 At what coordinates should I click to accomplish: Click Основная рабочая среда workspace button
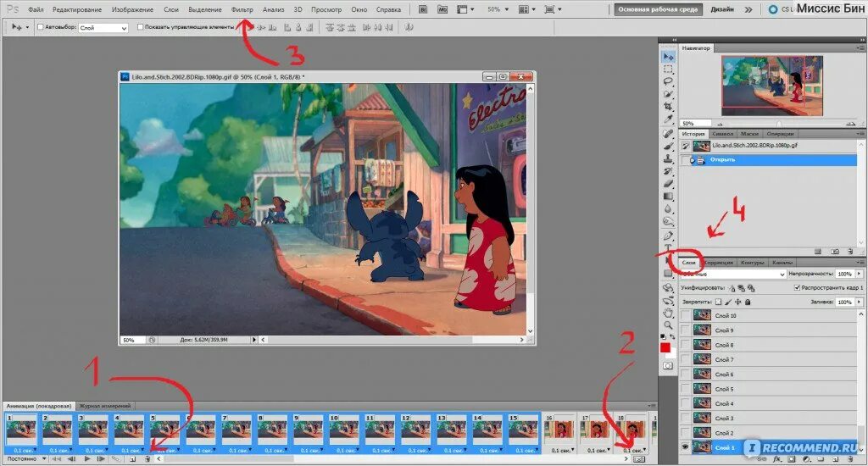click(658, 9)
